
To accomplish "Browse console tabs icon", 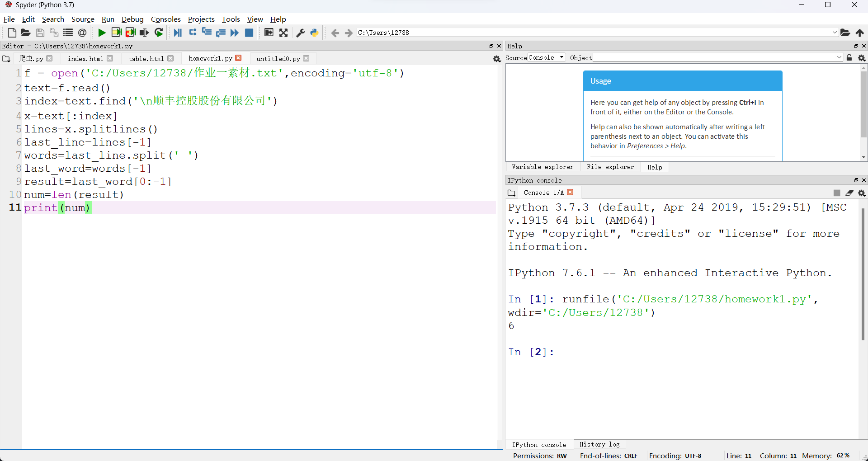I will point(512,193).
